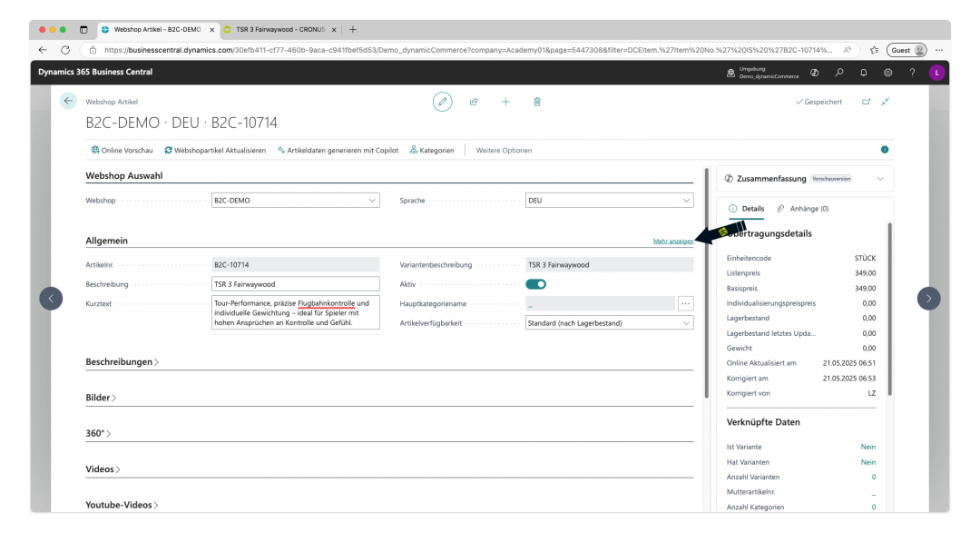Click the edit pencil icon
The height and width of the screenshot is (552, 980).
(x=443, y=102)
